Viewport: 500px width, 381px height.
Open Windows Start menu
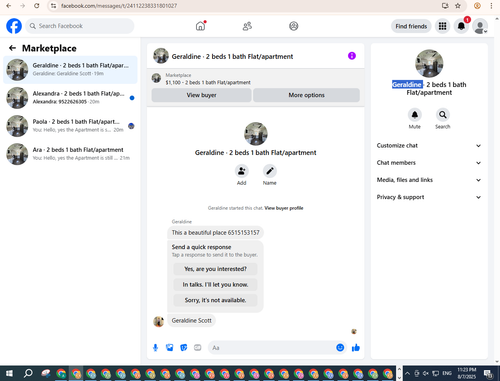pyautogui.click(x=9, y=373)
